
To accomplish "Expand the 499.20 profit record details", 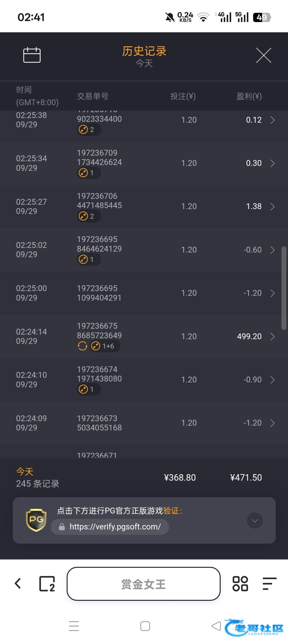I will pos(272,336).
